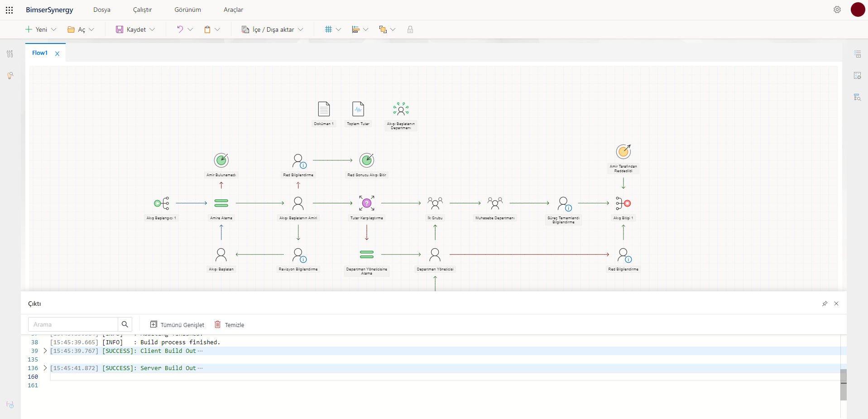Select the Süreç Tamamlandı Bilgilendirme node
The height and width of the screenshot is (419, 868).
point(564,203)
